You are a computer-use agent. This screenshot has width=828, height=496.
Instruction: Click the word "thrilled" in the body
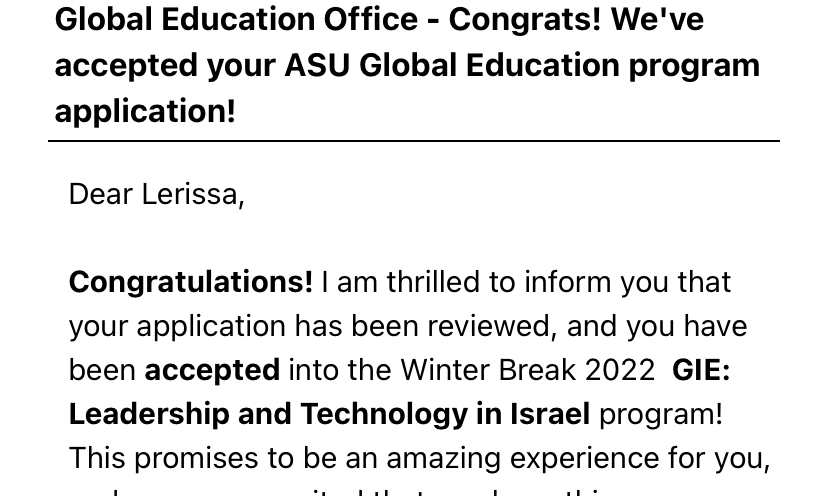point(433,282)
